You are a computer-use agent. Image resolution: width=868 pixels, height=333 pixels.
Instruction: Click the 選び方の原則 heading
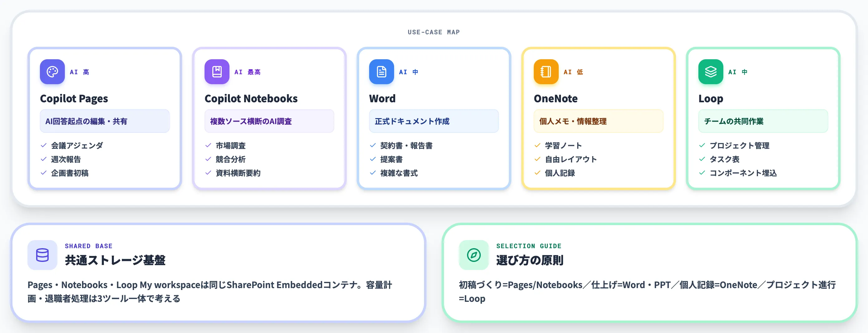530,260
